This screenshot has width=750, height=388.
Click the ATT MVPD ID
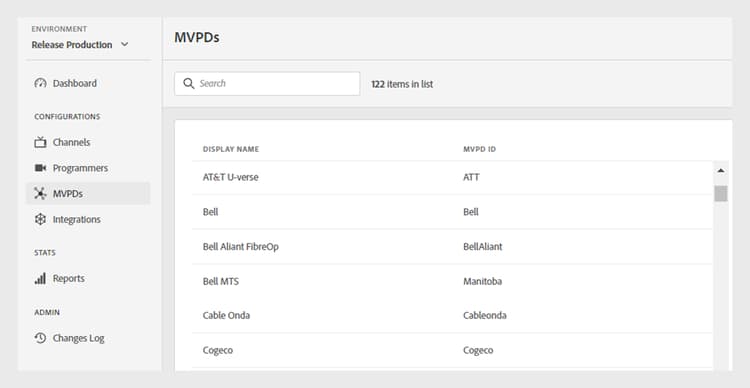[x=471, y=177]
